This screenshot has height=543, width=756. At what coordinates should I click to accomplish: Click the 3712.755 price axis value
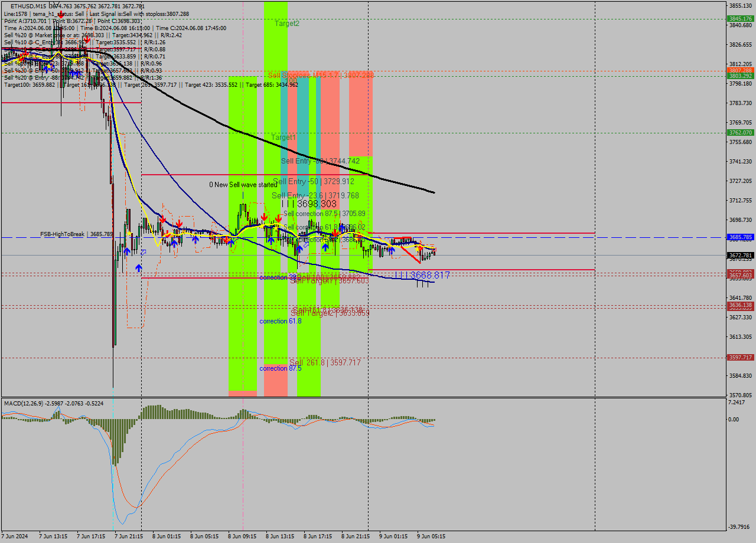[740, 200]
